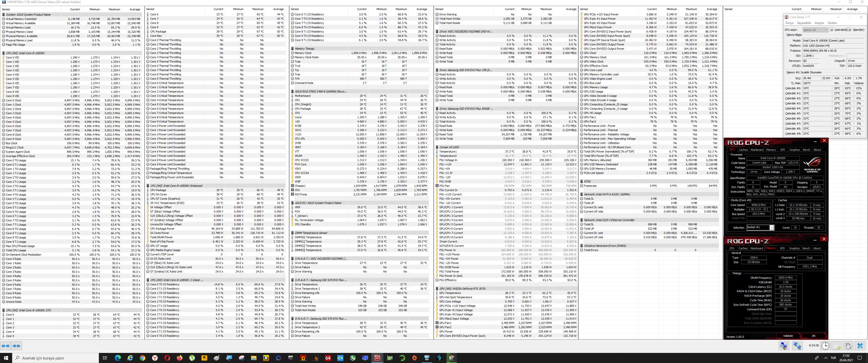The width and height of the screenshot is (868, 363).
Task: Open the People icon in system tray
Action: [x=817, y=358]
